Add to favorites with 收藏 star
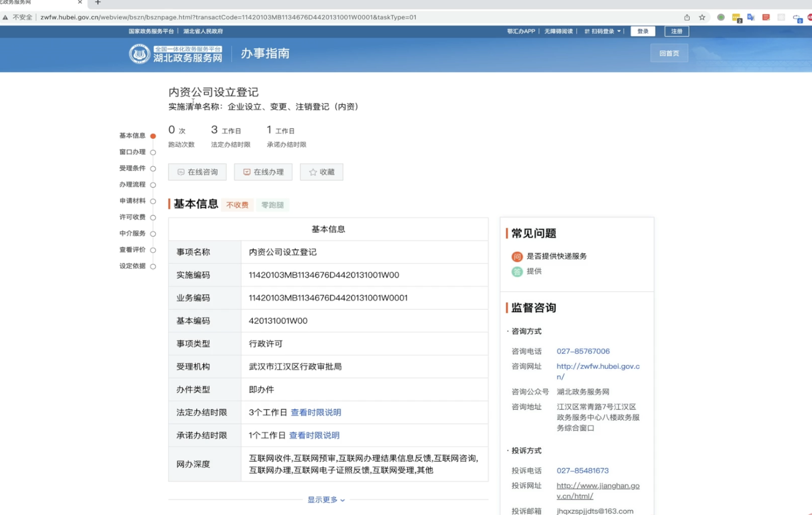 pos(321,172)
